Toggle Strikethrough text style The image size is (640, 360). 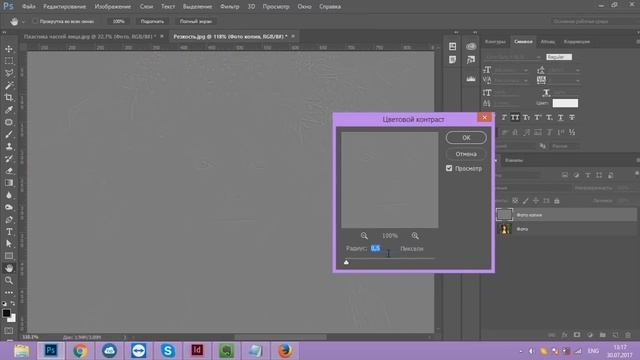click(x=572, y=118)
